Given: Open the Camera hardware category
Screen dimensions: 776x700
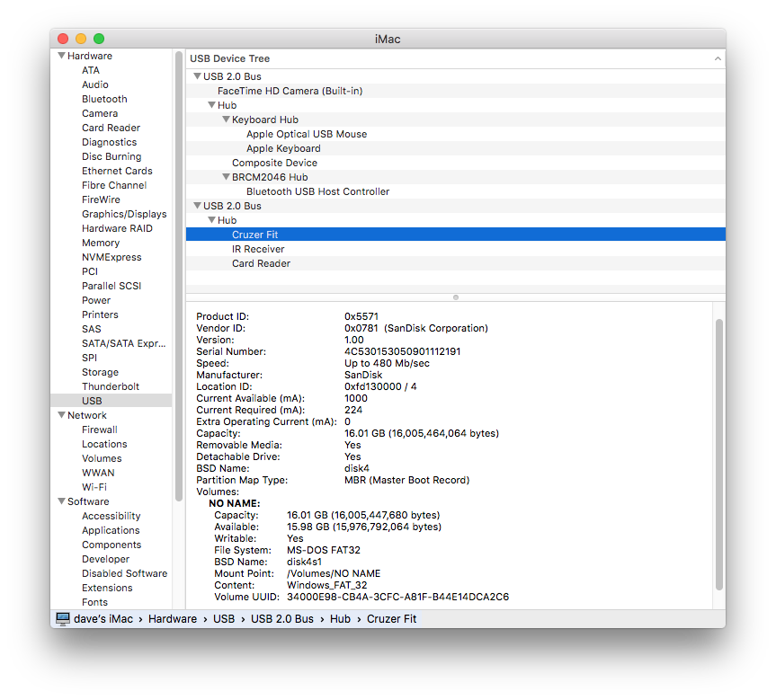Looking at the screenshot, I should [100, 113].
